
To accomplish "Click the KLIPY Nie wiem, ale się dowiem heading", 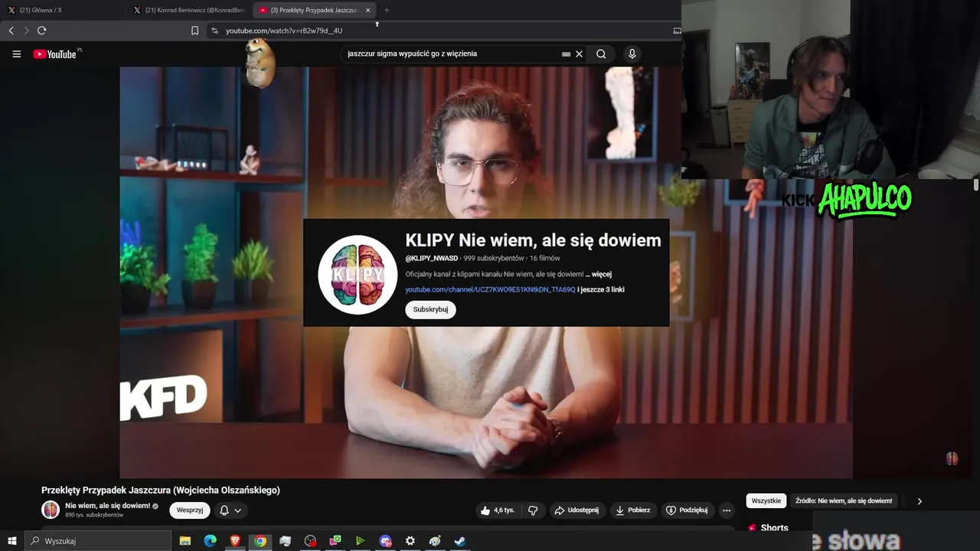I will pos(533,240).
